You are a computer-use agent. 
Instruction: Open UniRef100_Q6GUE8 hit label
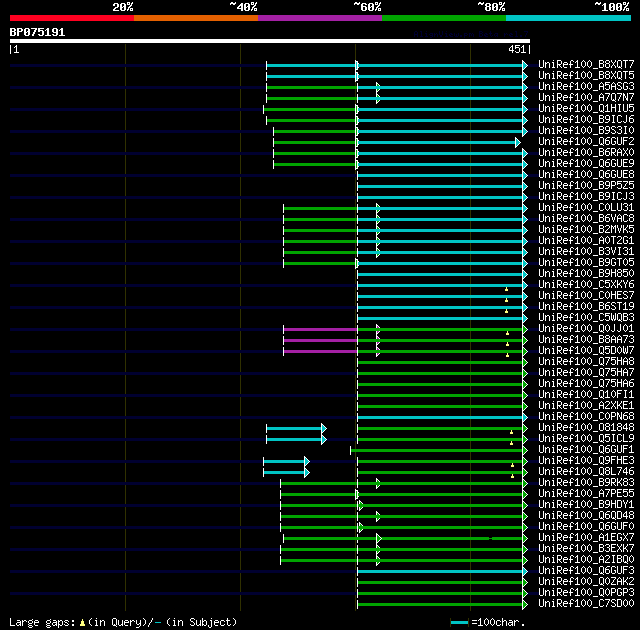coord(586,175)
